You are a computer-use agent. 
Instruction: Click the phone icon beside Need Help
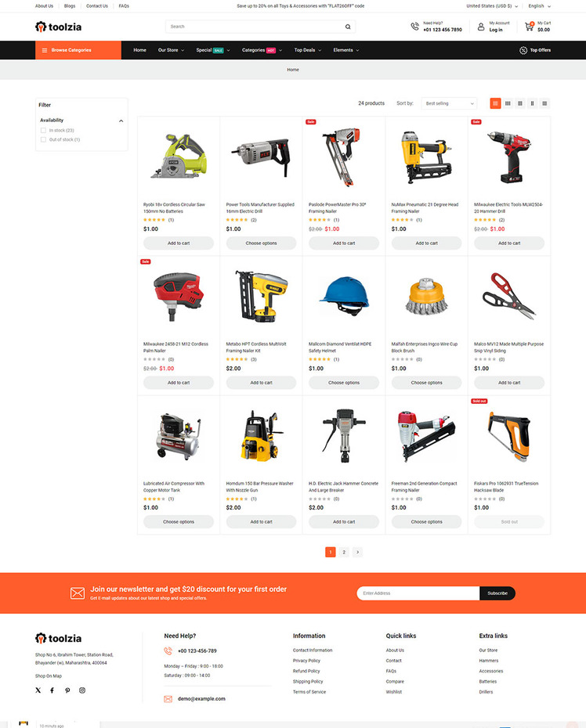(x=414, y=27)
